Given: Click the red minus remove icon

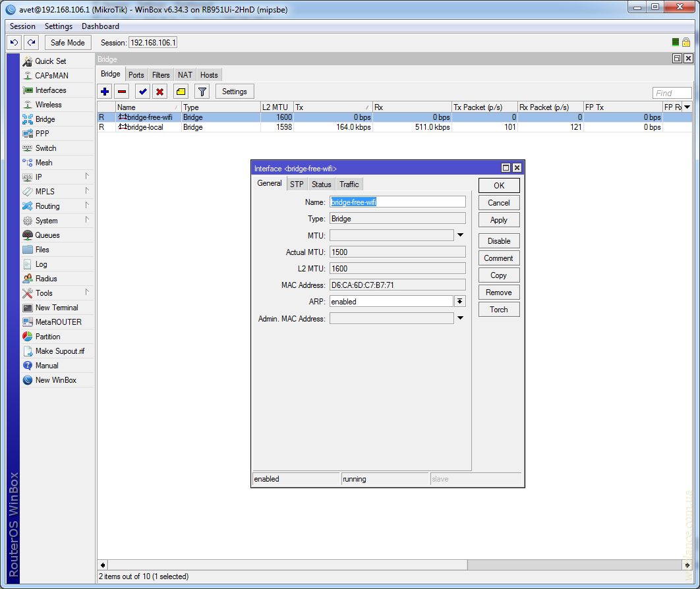Looking at the screenshot, I should coord(122,92).
